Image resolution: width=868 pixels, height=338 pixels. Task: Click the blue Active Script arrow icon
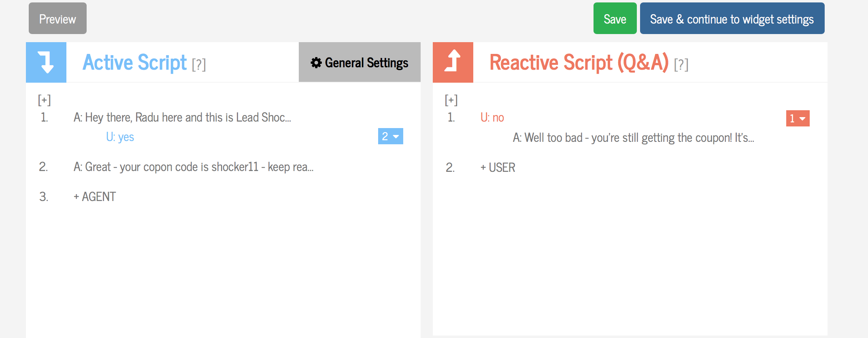point(46,62)
